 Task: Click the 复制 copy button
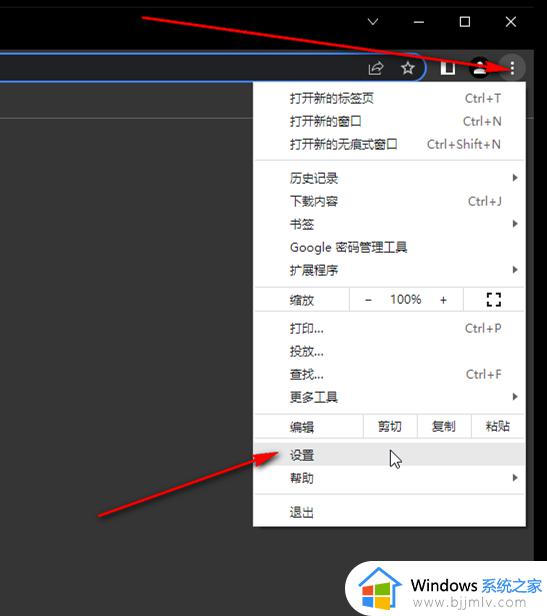[444, 426]
